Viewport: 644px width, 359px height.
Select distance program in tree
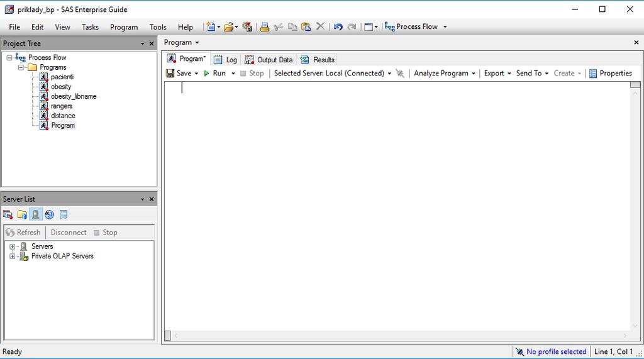click(x=63, y=116)
